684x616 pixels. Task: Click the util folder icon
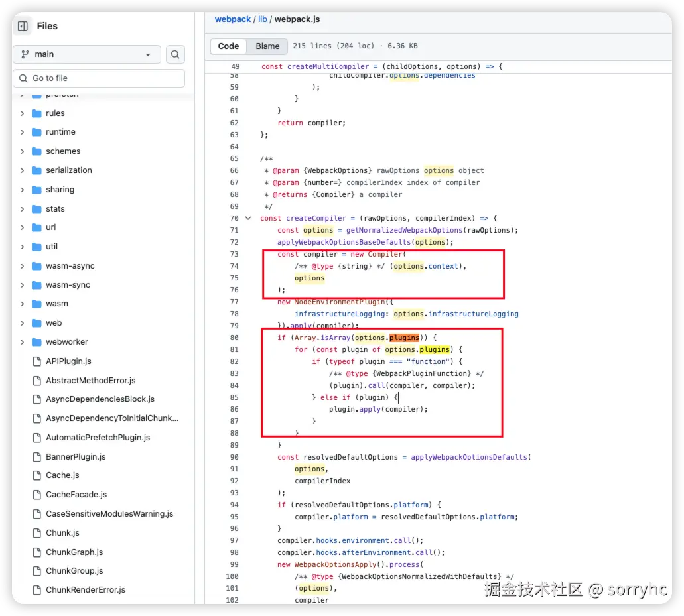point(36,247)
